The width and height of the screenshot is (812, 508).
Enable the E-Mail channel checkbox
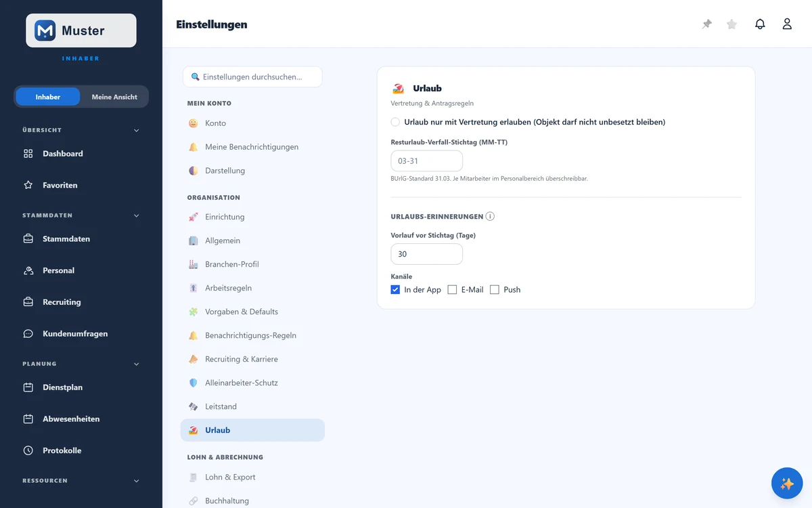pos(452,290)
